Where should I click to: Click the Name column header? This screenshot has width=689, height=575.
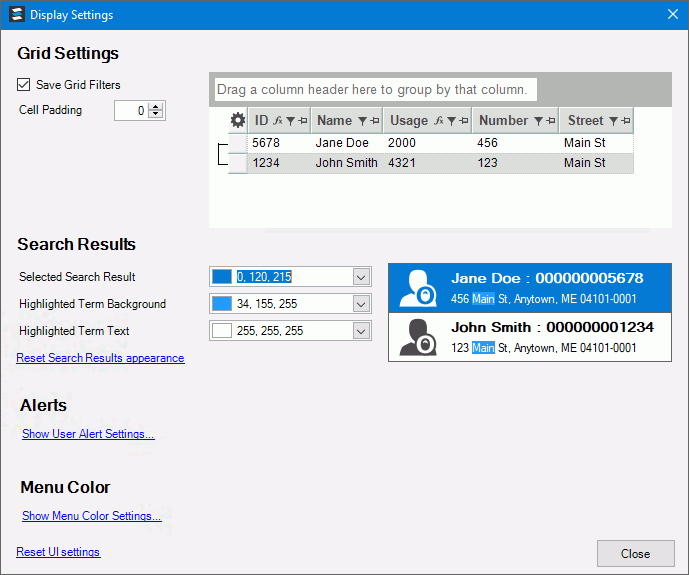click(347, 120)
